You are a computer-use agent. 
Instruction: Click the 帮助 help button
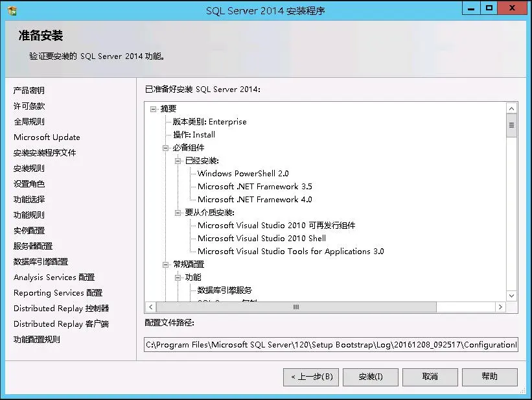point(490,377)
